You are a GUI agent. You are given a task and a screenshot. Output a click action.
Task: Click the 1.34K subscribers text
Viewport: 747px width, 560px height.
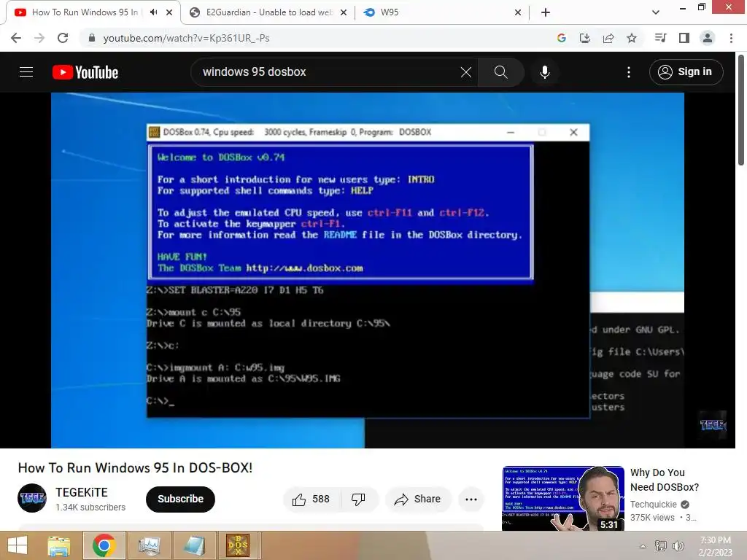90,507
